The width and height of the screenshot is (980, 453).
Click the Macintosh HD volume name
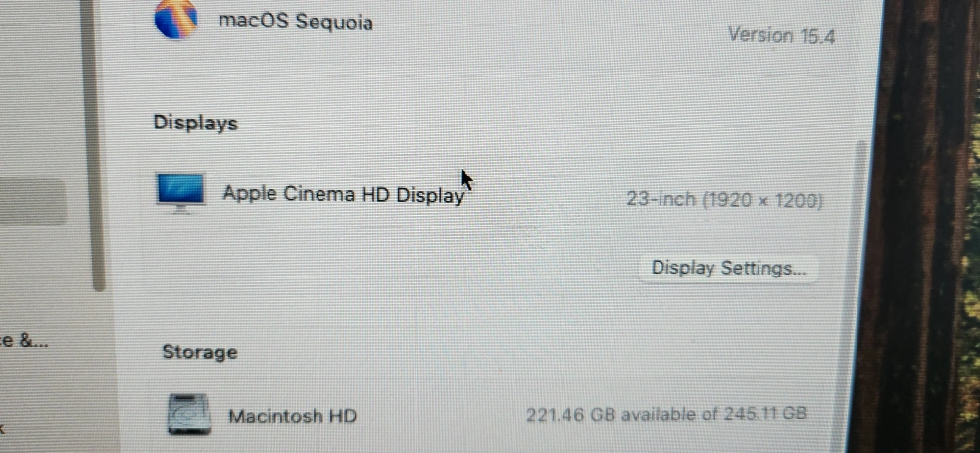coord(292,416)
